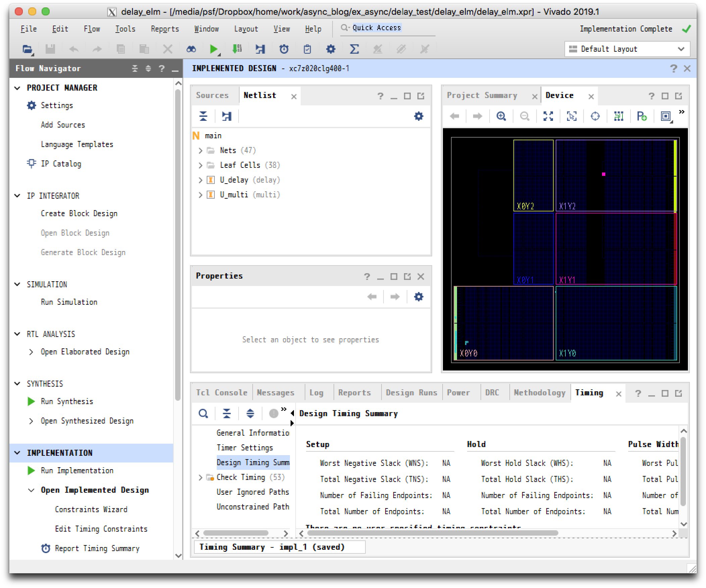The image size is (706, 588).
Task: Click the Zoom Fit icon in Device toolbar
Action: [548, 116]
